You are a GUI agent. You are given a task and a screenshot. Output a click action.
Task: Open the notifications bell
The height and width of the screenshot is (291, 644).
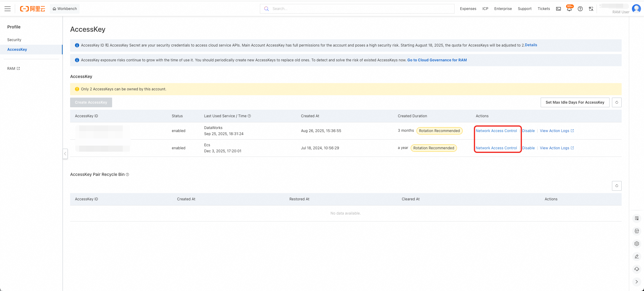click(569, 9)
